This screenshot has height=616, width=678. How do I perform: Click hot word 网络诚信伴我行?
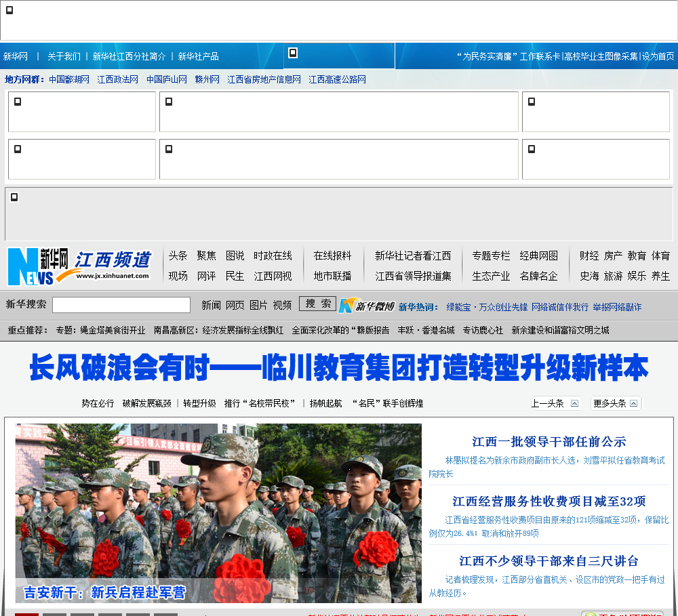pyautogui.click(x=560, y=307)
